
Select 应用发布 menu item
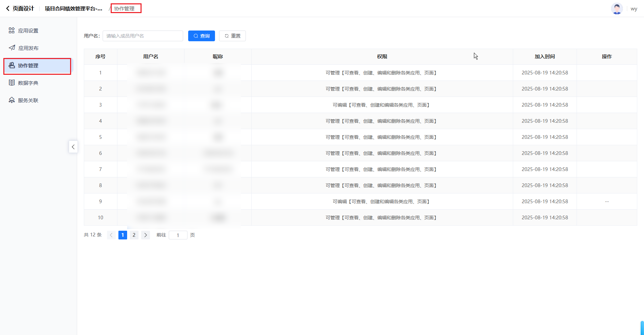point(28,48)
